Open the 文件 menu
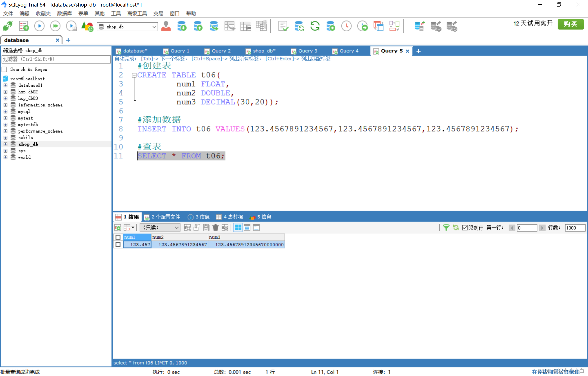This screenshot has width=588, height=376. [x=8, y=13]
